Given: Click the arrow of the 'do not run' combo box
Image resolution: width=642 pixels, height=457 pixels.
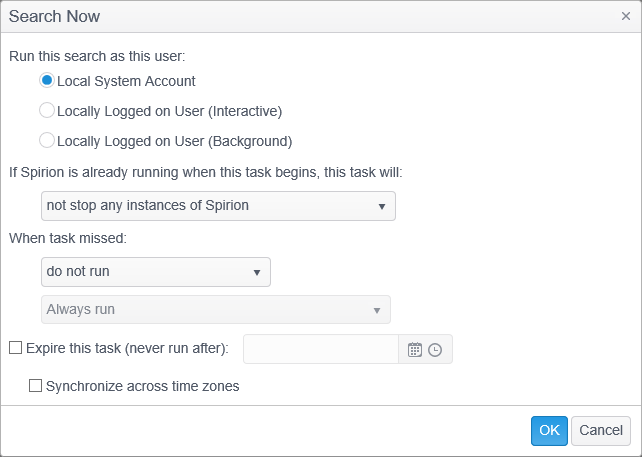Looking at the screenshot, I should point(257,272).
